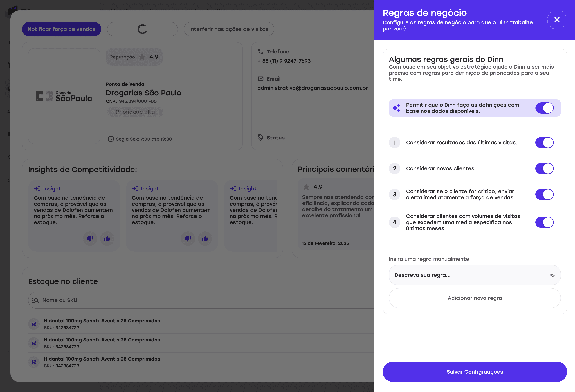
Task: Click the sparkle icon beside Dinn permission
Action: [x=396, y=108]
